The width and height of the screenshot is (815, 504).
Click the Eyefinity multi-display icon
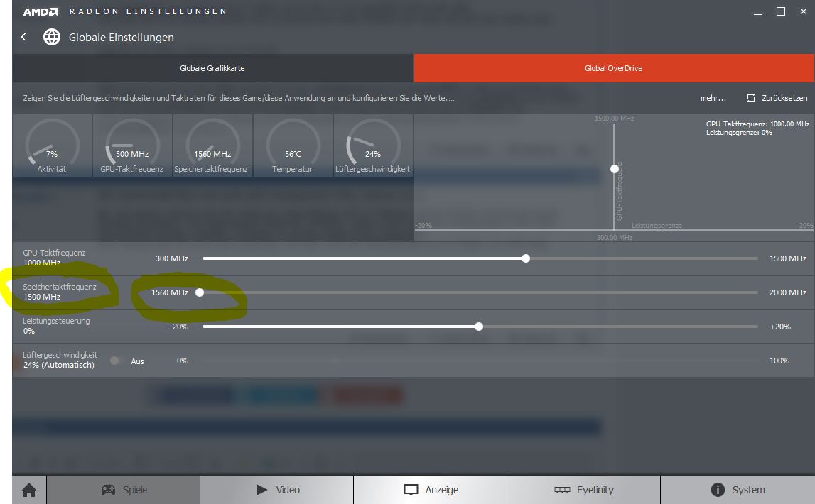[x=562, y=490]
